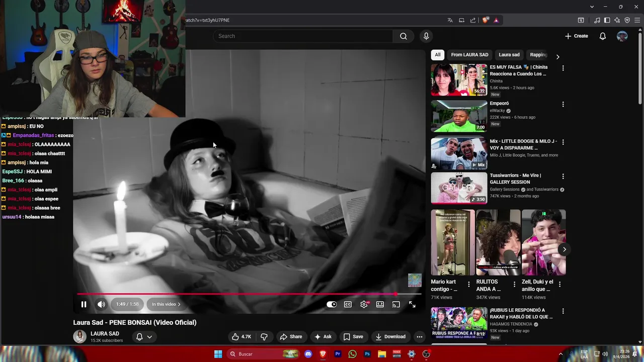Open YouTube notifications bell
Image resolution: width=644 pixels, height=362 pixels.
click(x=603, y=36)
